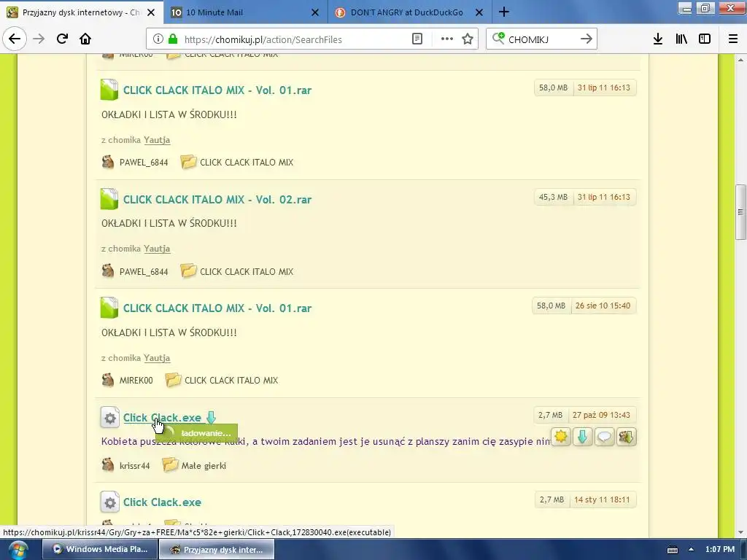Click the blue download arrow button in action row
747x560 pixels.
[582, 437]
